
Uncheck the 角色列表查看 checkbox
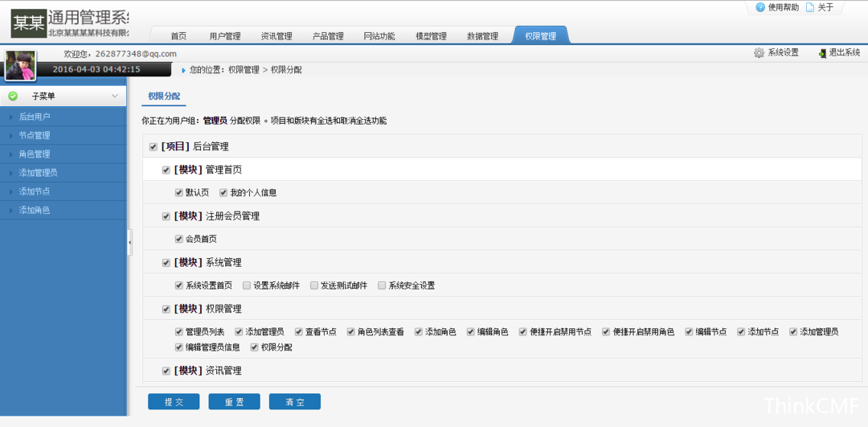(351, 332)
